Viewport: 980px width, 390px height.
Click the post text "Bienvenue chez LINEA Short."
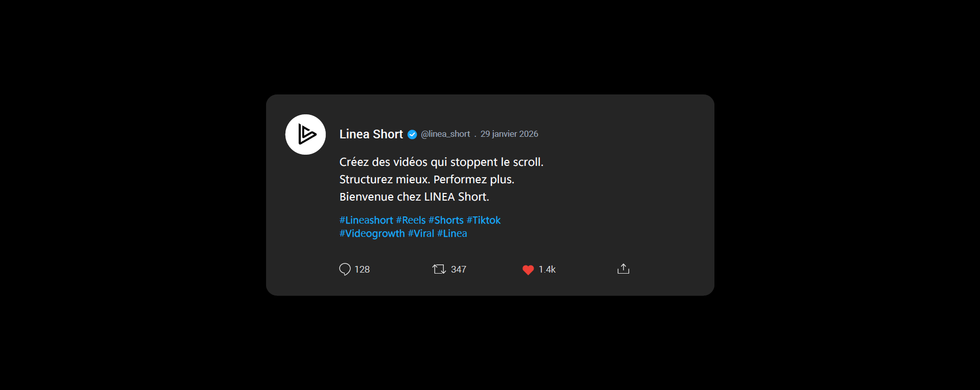[414, 197]
